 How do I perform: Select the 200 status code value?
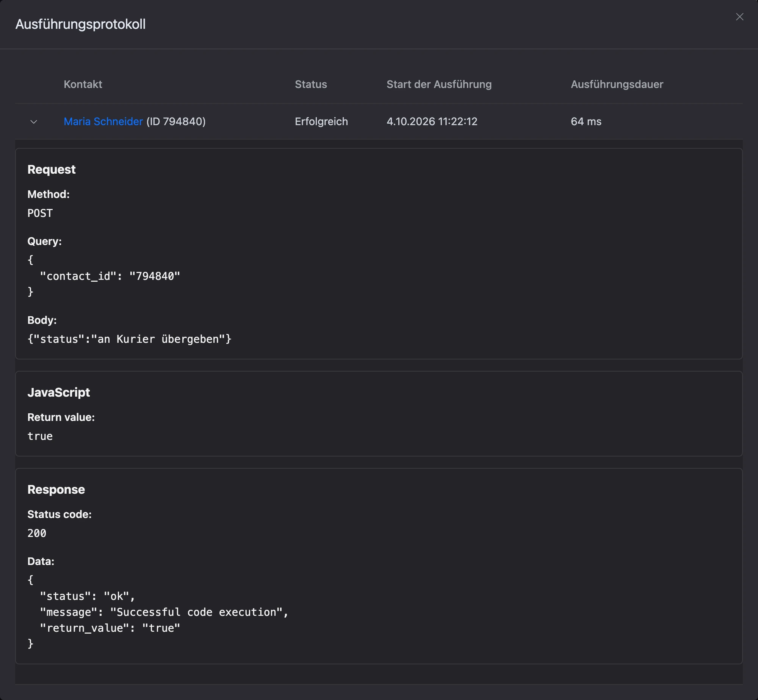click(37, 533)
